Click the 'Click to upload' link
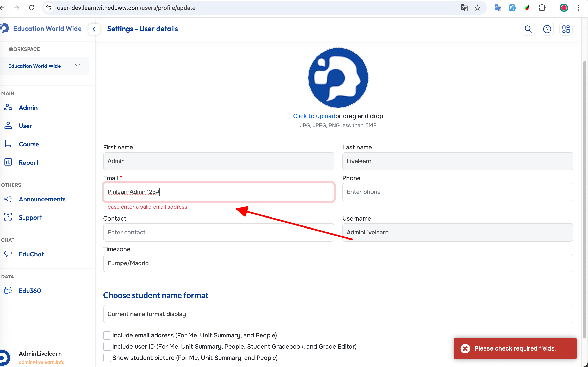 coord(314,116)
